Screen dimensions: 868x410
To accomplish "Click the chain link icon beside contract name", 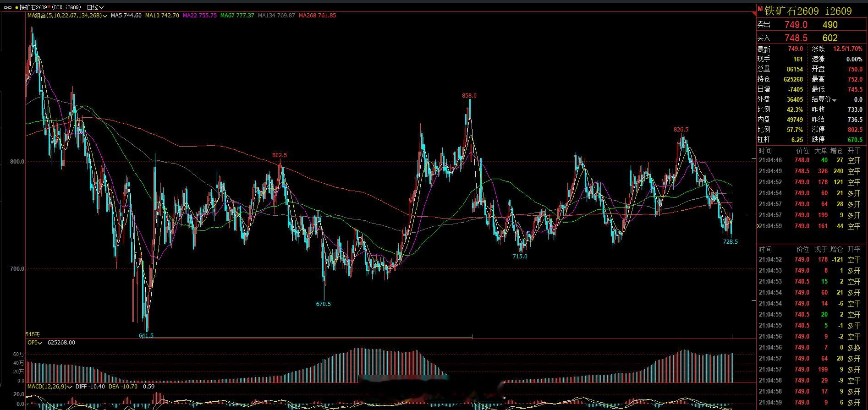I will 8,7.
